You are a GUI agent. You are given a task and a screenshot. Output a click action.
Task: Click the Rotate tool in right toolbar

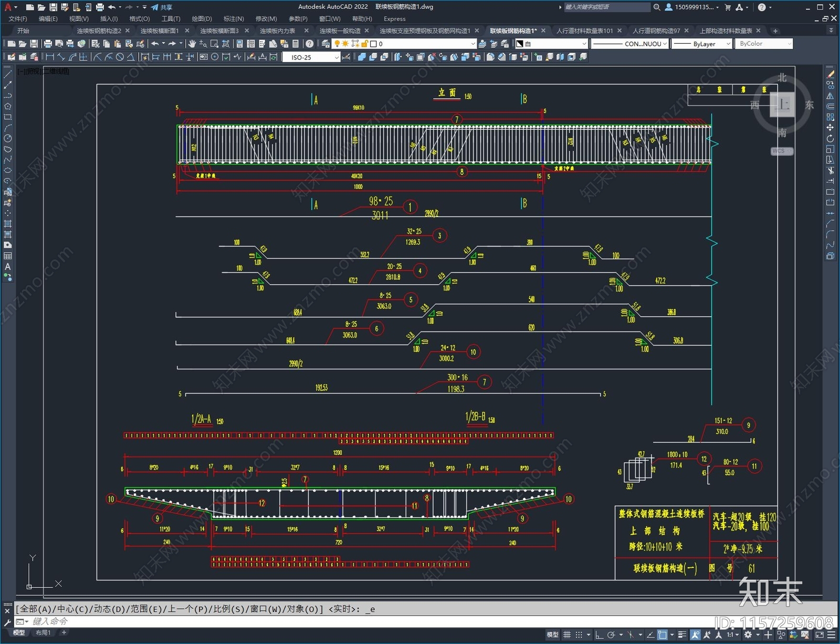[830, 139]
